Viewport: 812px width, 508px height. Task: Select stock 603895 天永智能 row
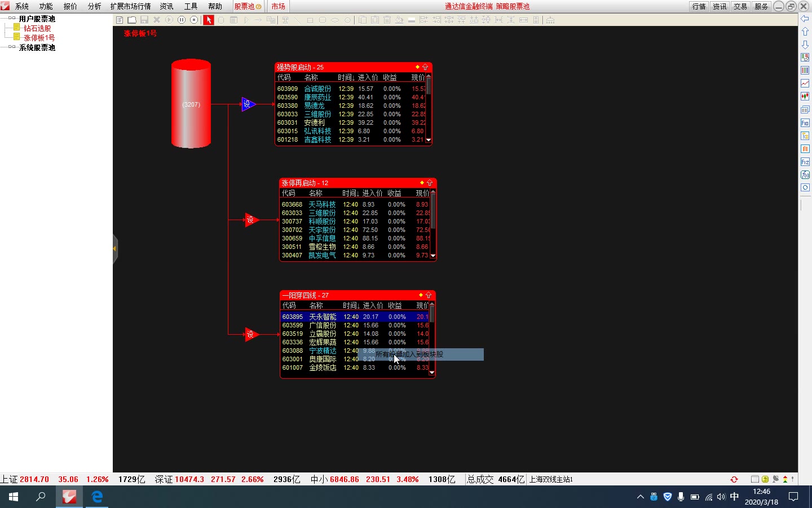(x=355, y=317)
